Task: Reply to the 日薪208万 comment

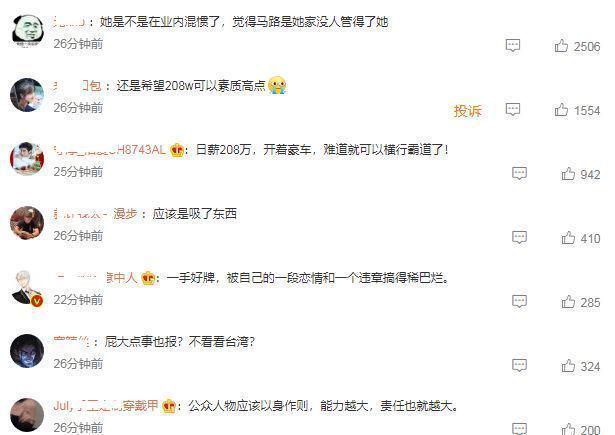Action: point(519,173)
